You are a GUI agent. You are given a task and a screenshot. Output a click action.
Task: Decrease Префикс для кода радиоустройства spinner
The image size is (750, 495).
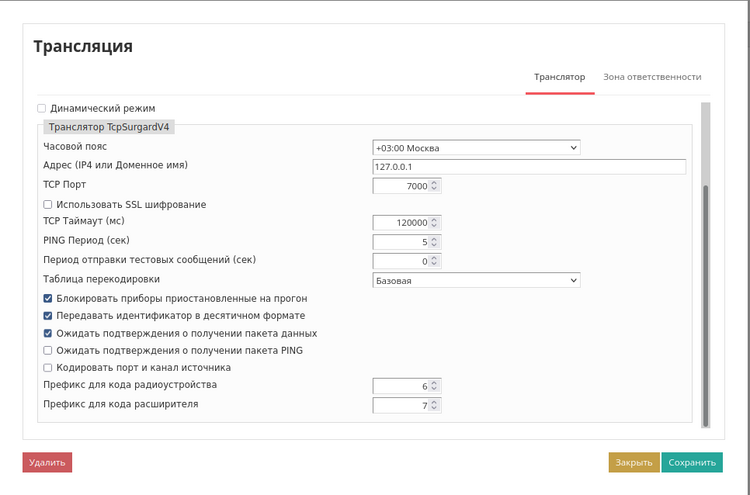tap(435, 389)
